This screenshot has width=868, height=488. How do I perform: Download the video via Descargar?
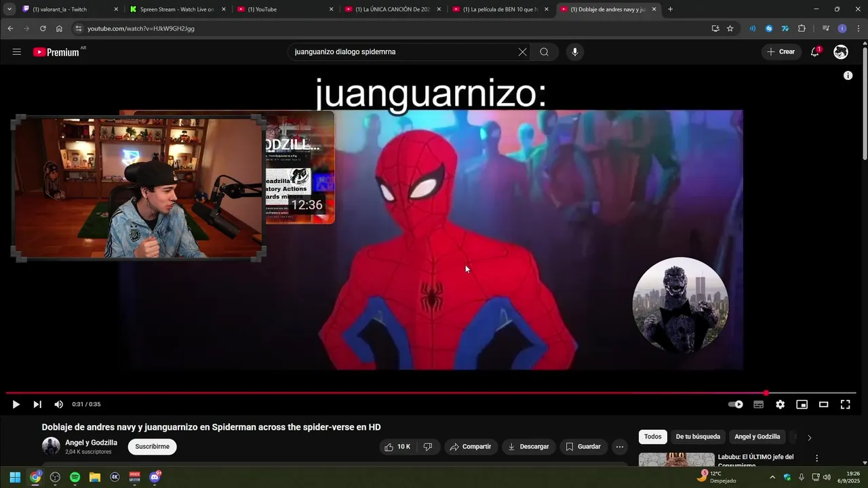[x=528, y=447]
